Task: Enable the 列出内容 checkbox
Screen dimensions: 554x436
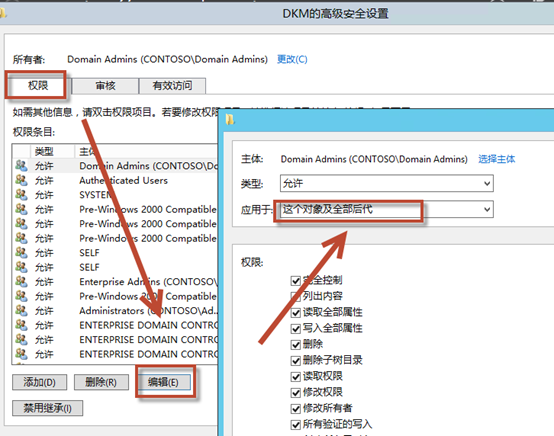Action: [x=295, y=296]
